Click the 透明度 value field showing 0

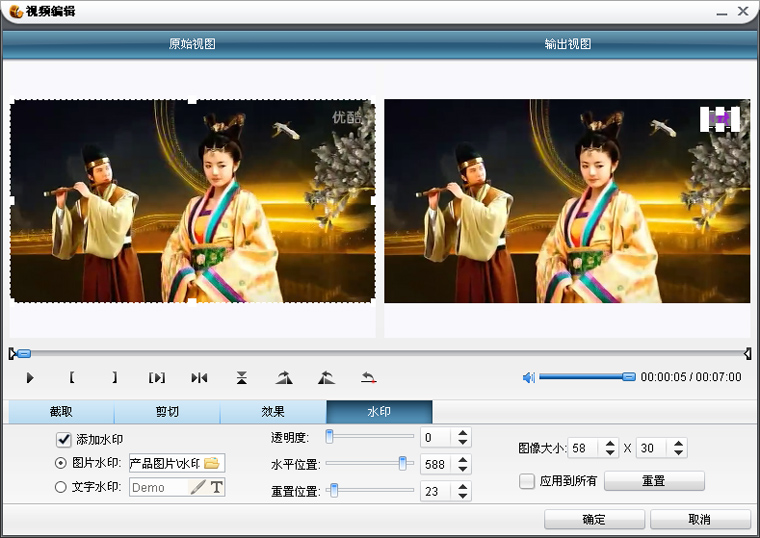pyautogui.click(x=438, y=438)
